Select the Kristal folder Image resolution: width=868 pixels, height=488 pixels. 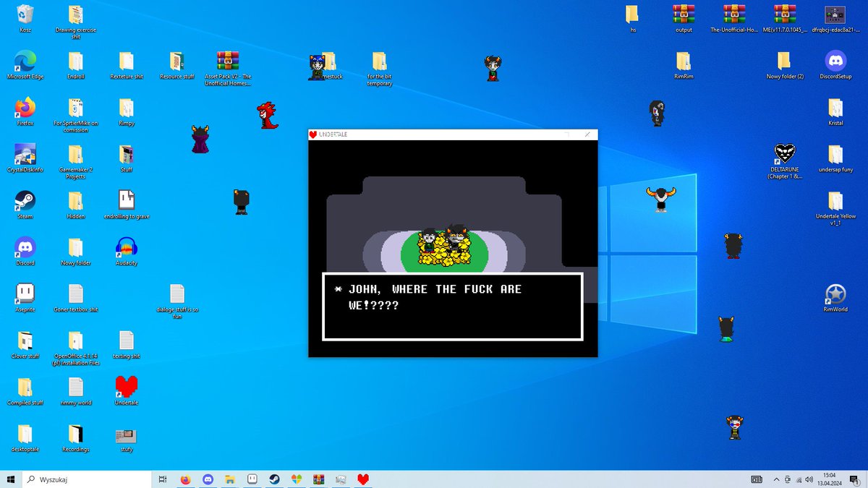835,112
